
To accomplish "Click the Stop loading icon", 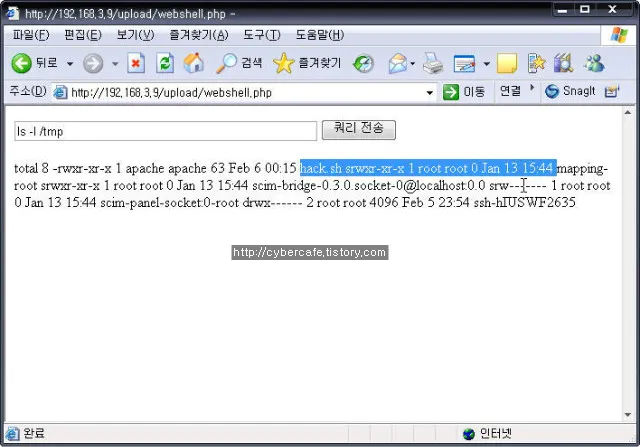I will tap(136, 63).
